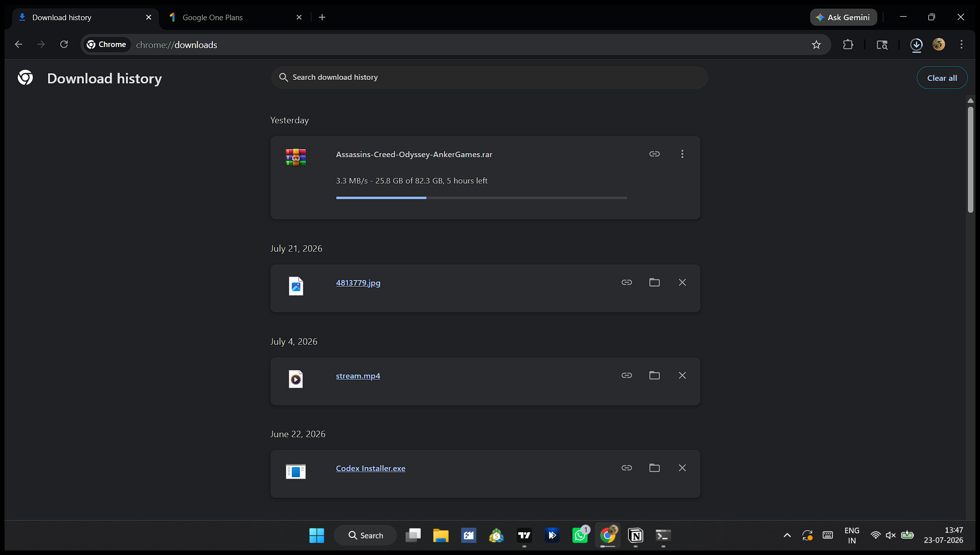Image resolution: width=980 pixels, height=555 pixels.
Task: Open Task View from the taskbar
Action: [413, 535]
